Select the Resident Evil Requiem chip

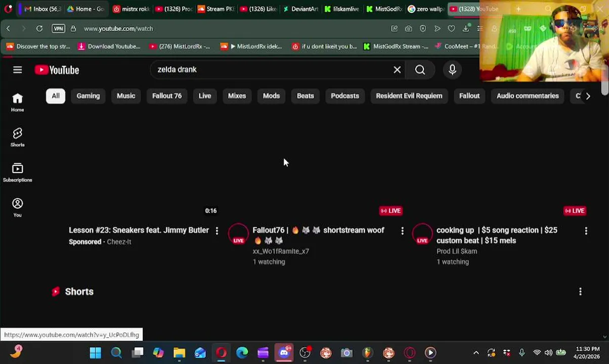pos(409,96)
